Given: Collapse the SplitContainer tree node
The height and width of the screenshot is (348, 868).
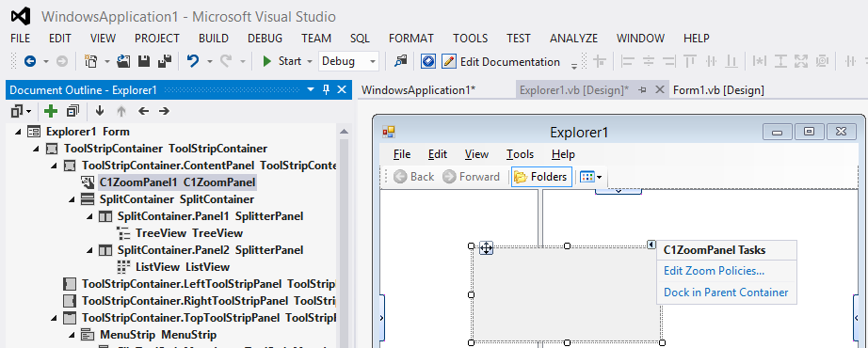Looking at the screenshot, I should 72,199.
